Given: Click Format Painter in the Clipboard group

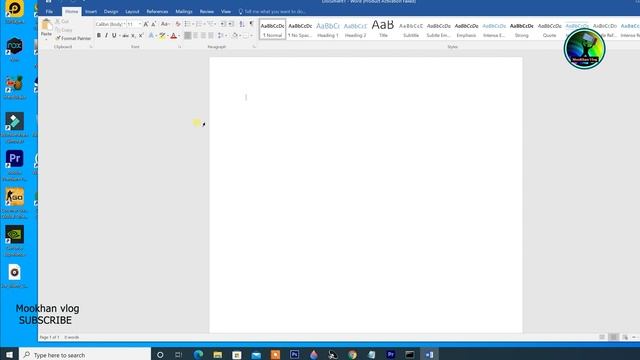Looking at the screenshot, I should (x=73, y=38).
